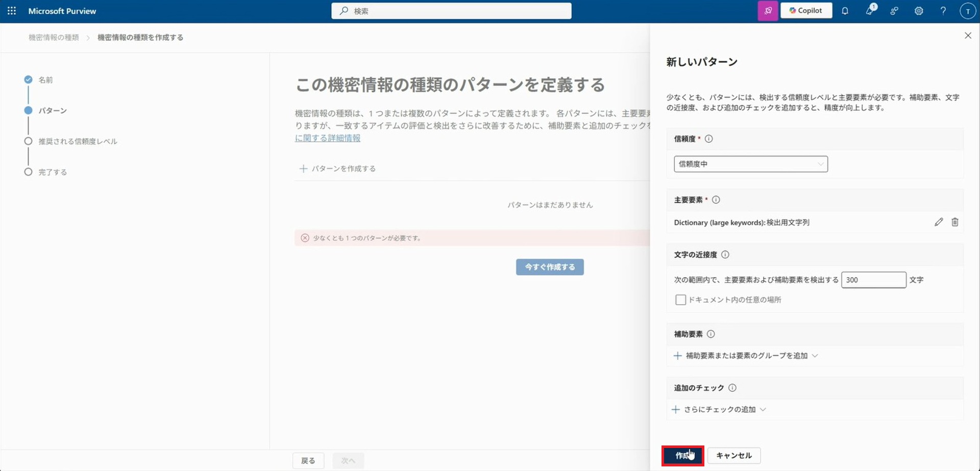Click the notification bell icon
This screenshot has width=980, height=471.
tap(845, 11)
